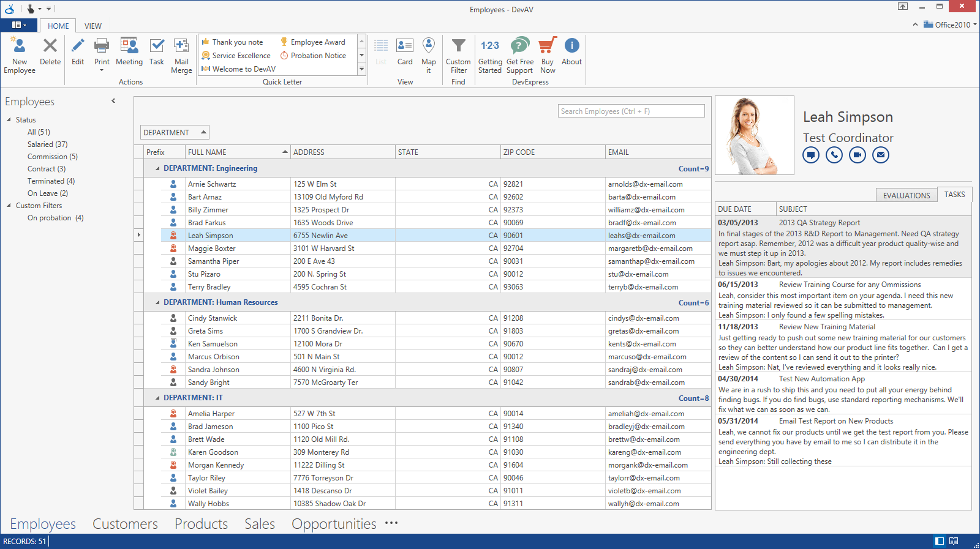Open the Custom Filter dialog
This screenshot has height=549, width=980.
[458, 47]
